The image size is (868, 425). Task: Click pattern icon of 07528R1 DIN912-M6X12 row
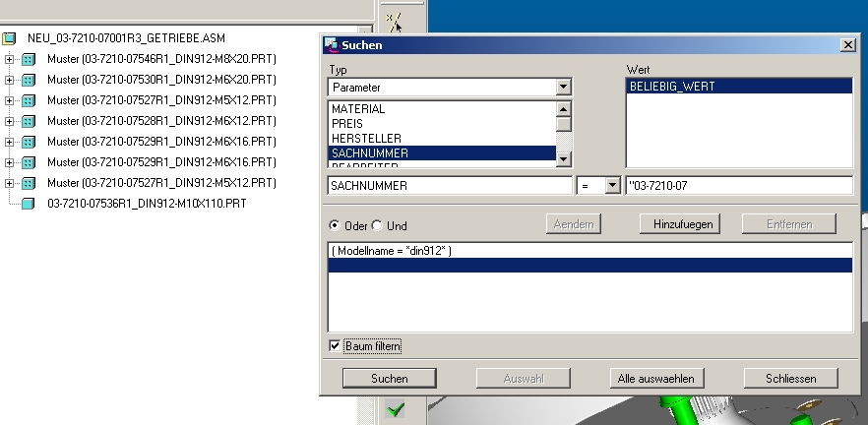[x=29, y=121]
